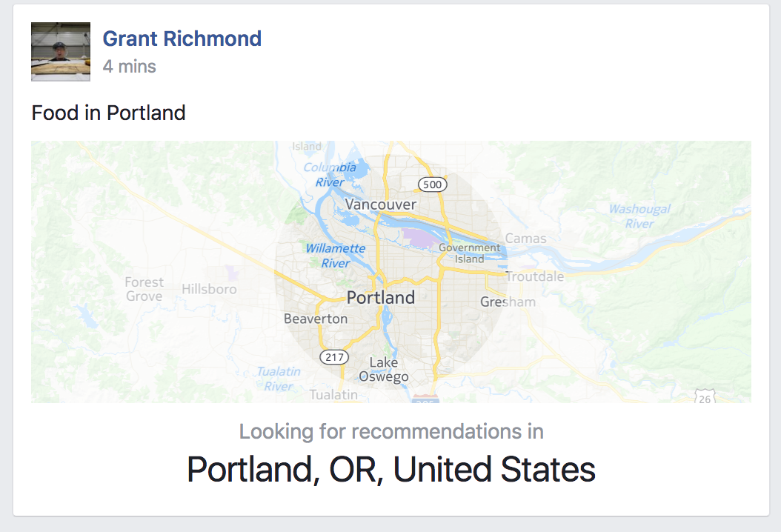Select the Government Island label
Image resolution: width=781 pixels, height=532 pixels.
pyautogui.click(x=469, y=253)
